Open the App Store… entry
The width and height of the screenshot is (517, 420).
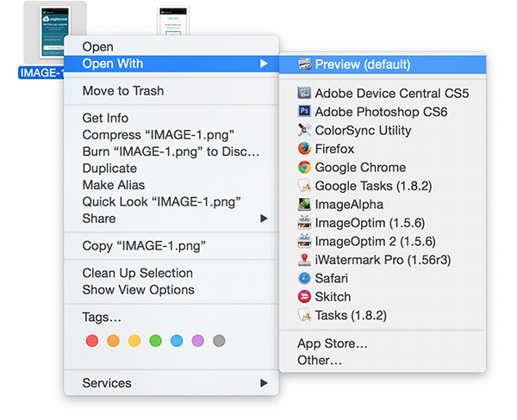tap(333, 344)
